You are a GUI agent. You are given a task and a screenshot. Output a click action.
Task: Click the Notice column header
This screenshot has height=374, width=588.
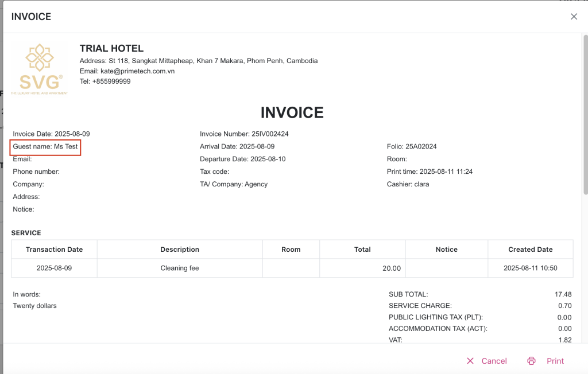446,250
